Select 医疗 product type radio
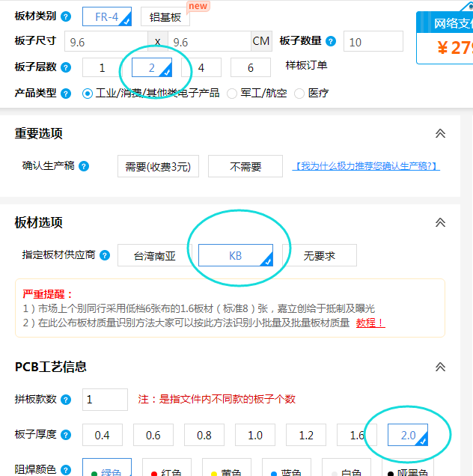This screenshot has height=476, width=473. point(299,94)
